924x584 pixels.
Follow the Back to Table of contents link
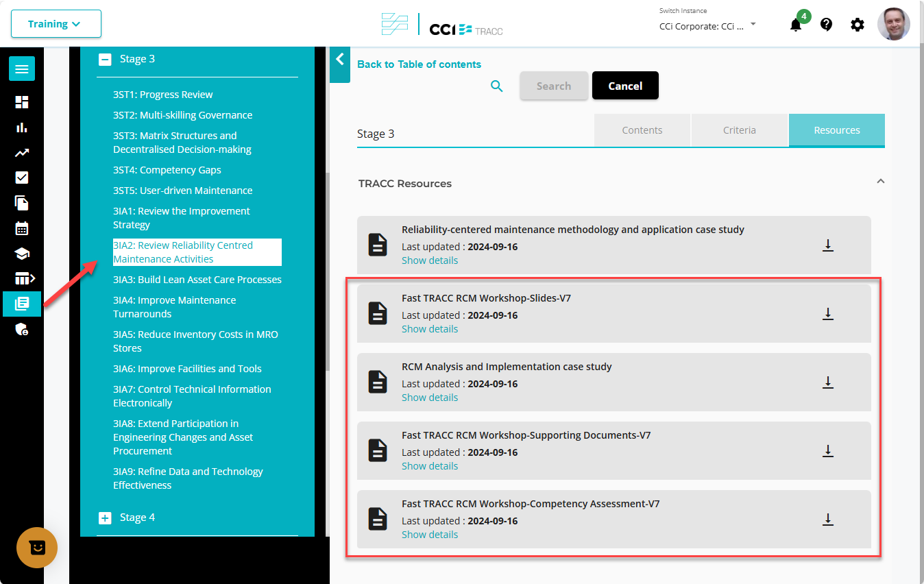[x=419, y=64]
